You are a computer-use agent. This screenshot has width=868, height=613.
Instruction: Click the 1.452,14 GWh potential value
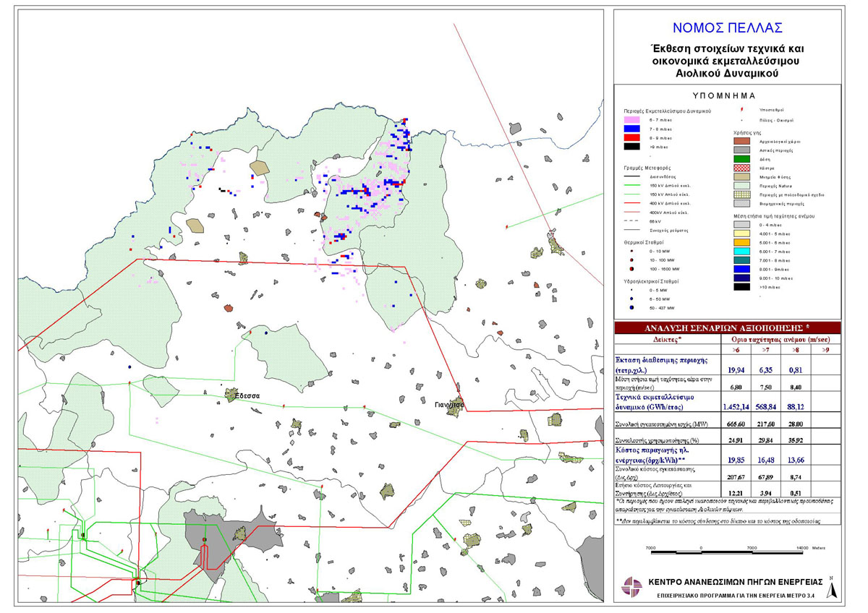[736, 406]
